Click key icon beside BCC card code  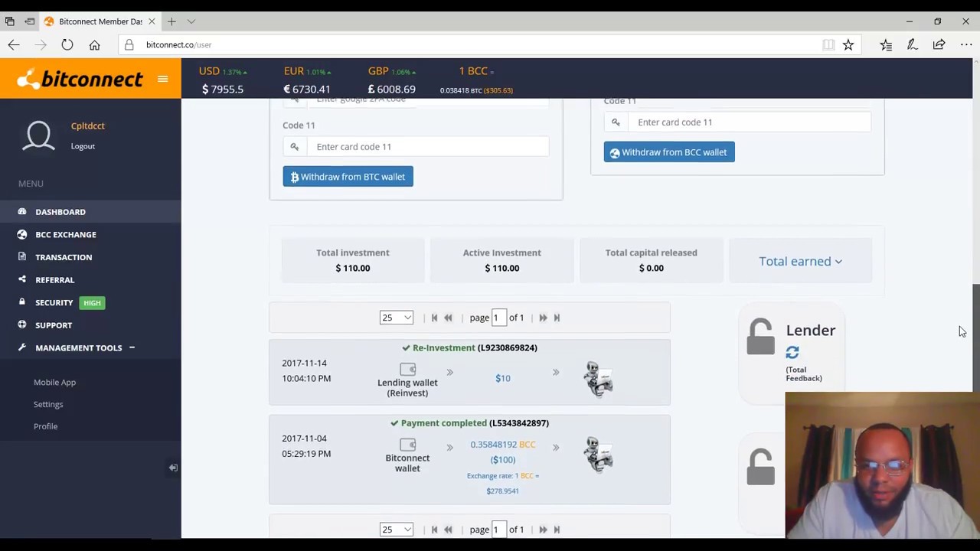point(616,122)
